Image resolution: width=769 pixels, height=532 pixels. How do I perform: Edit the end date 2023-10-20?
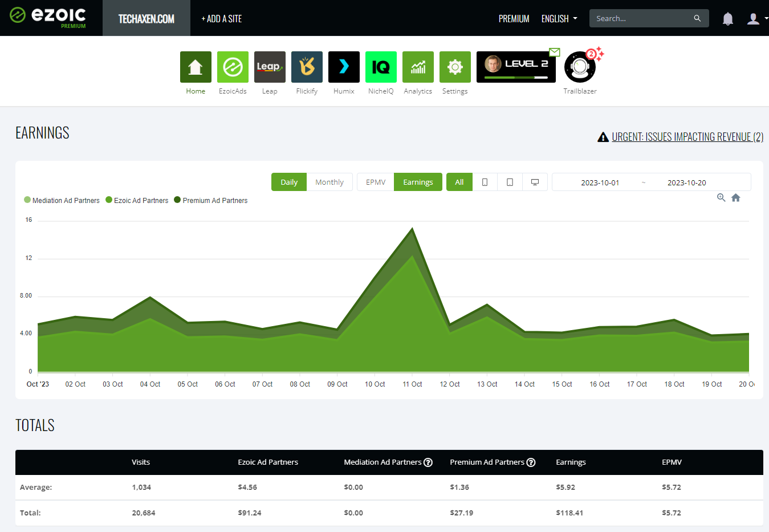(x=686, y=182)
